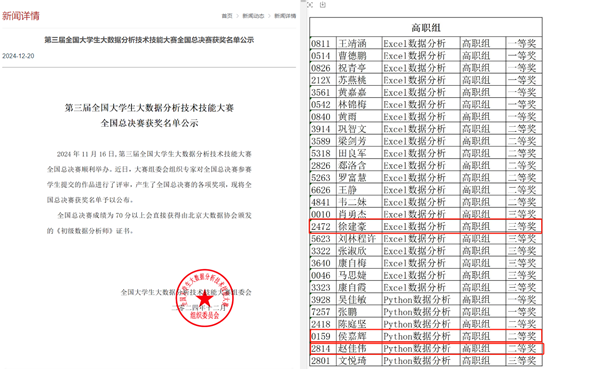The image size is (600, 369).
Task: Select the highlighted row for 徐建豪
Action: tap(426, 226)
